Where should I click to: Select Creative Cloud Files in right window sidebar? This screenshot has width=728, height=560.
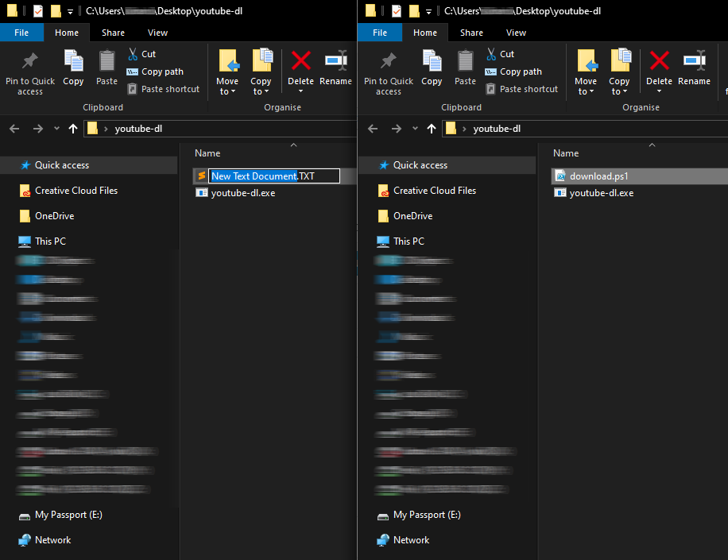(434, 191)
